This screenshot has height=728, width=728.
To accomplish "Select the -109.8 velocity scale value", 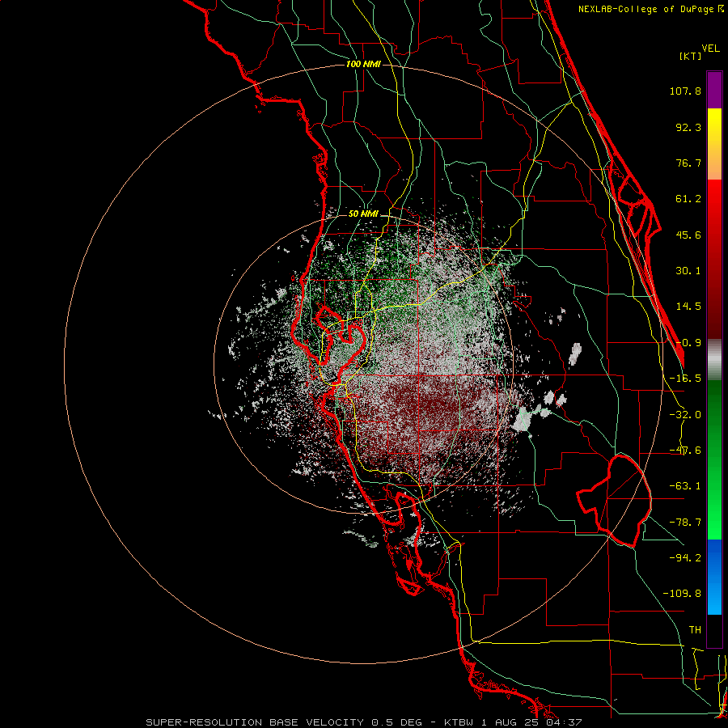I will (682, 594).
